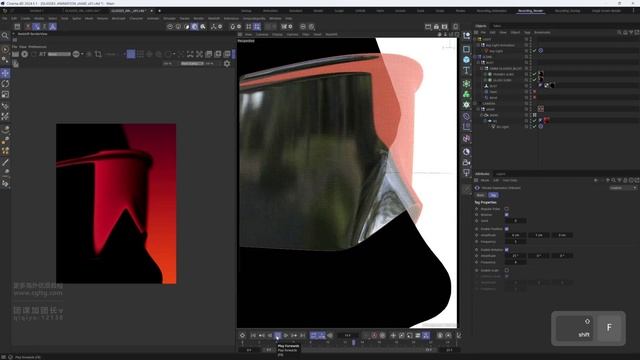Add a light object from the side palette

467,173
